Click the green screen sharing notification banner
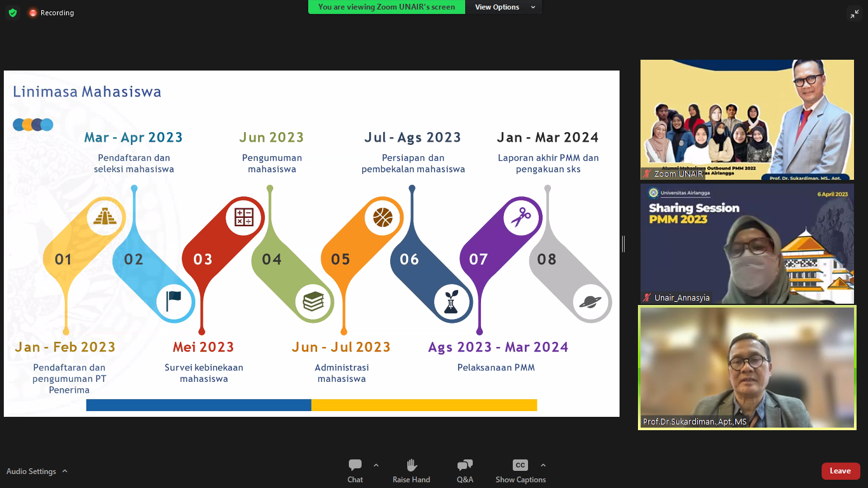The image size is (868, 488). point(386,7)
